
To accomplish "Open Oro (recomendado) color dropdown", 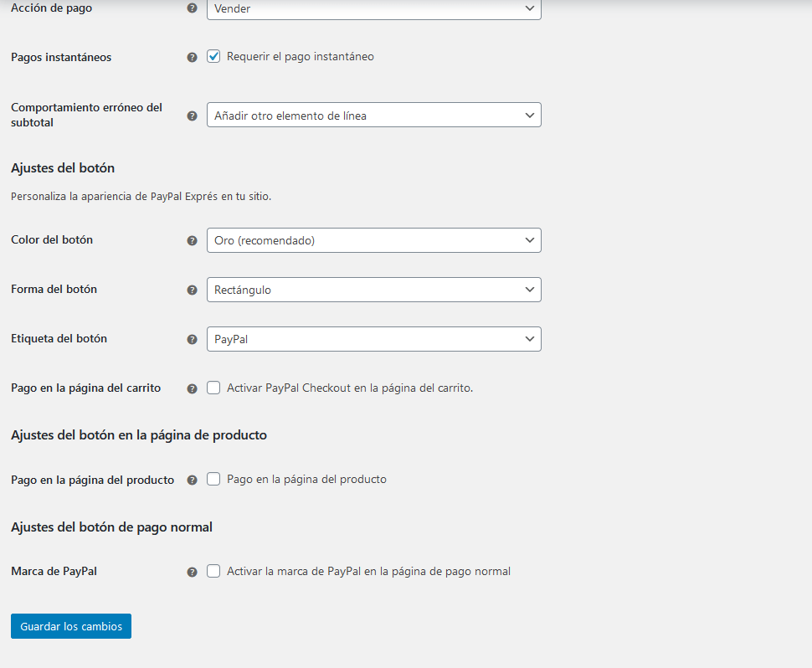I will 374,240.
